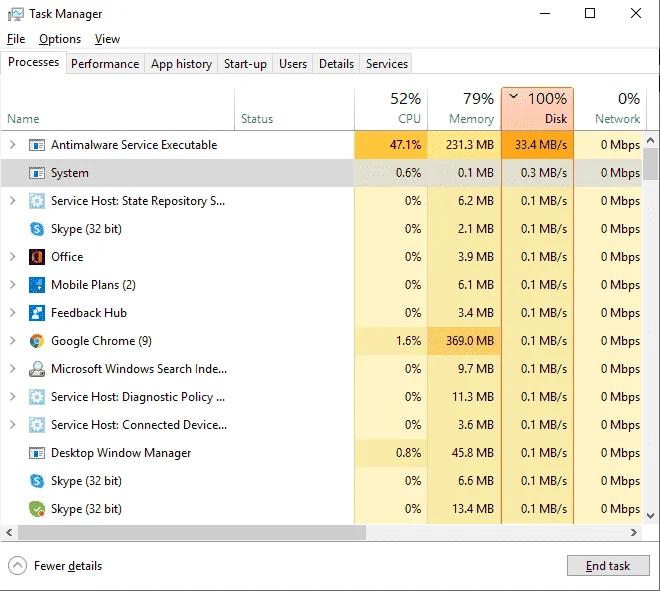Screen dimensions: 660x591
Task: Click the System process icon
Action: click(x=37, y=173)
